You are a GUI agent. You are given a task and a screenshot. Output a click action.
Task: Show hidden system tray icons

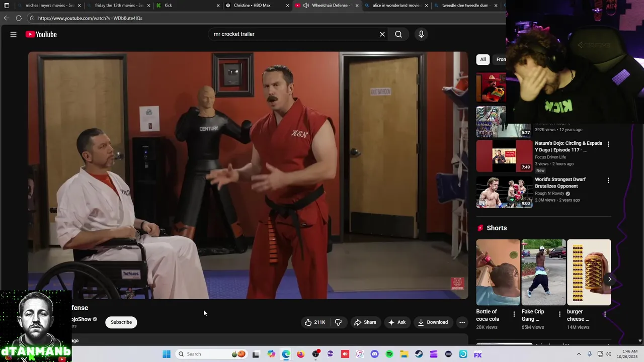tap(579, 354)
